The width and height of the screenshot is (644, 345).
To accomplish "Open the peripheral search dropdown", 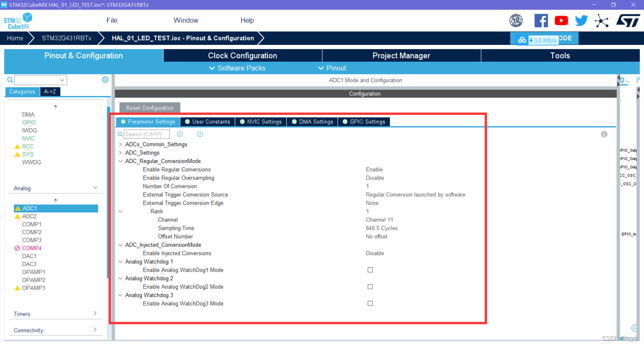I will [x=62, y=80].
